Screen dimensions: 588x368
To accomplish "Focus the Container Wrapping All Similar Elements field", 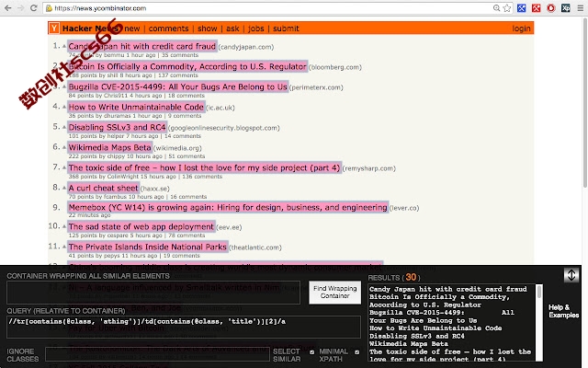I will coord(153,293).
